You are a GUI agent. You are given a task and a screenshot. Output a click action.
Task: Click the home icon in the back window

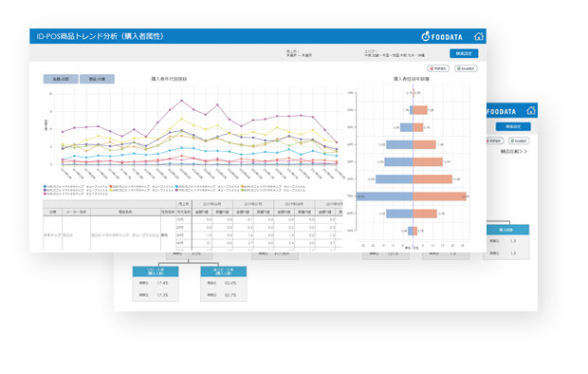click(x=531, y=110)
